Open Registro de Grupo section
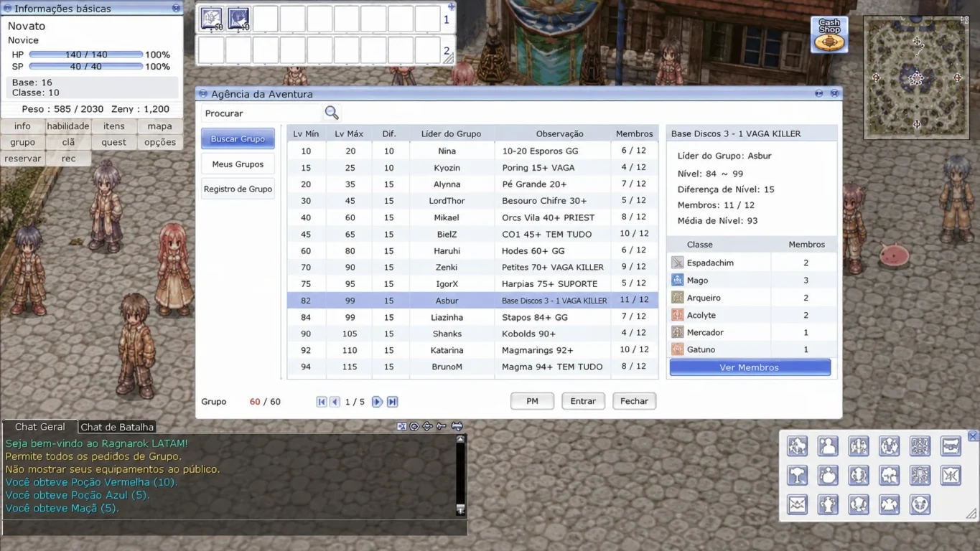Image resolution: width=980 pixels, height=551 pixels. [238, 189]
